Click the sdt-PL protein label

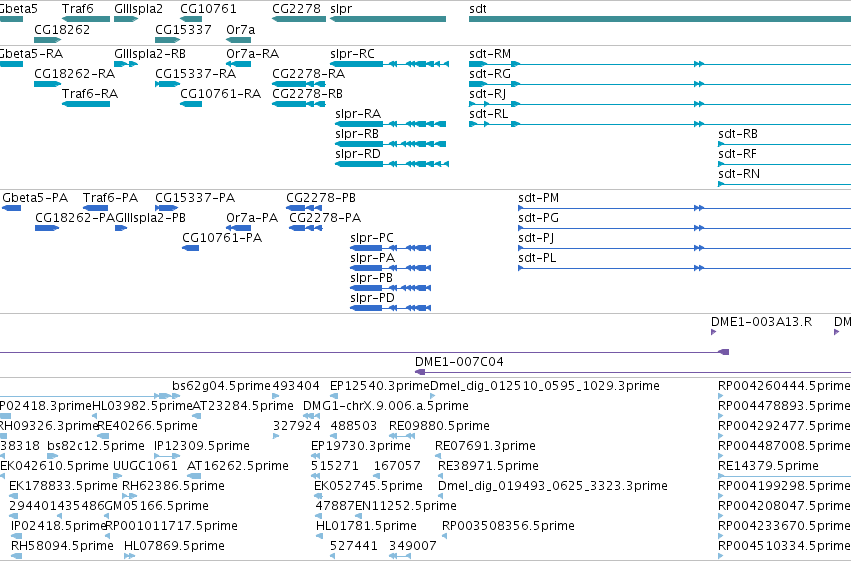point(537,258)
